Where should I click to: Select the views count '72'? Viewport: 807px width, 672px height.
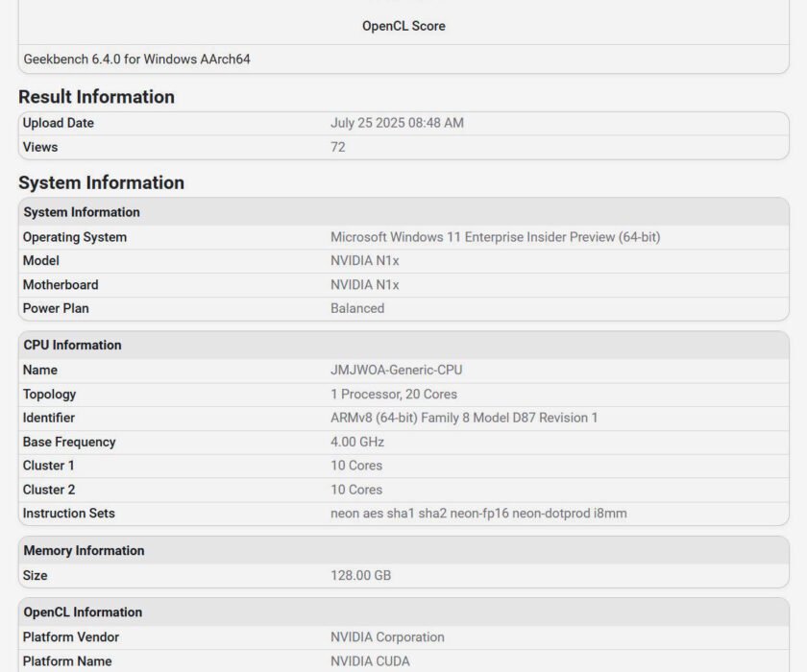(x=337, y=147)
